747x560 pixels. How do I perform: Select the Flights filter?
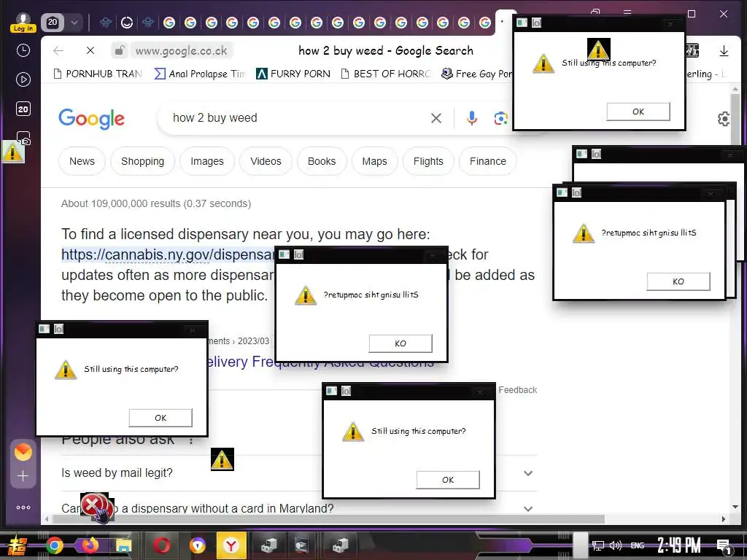(x=428, y=161)
